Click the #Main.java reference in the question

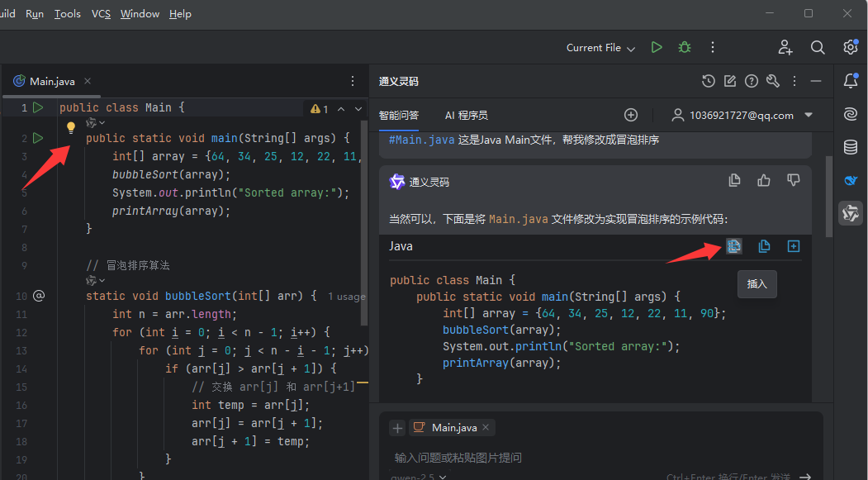[x=421, y=140]
